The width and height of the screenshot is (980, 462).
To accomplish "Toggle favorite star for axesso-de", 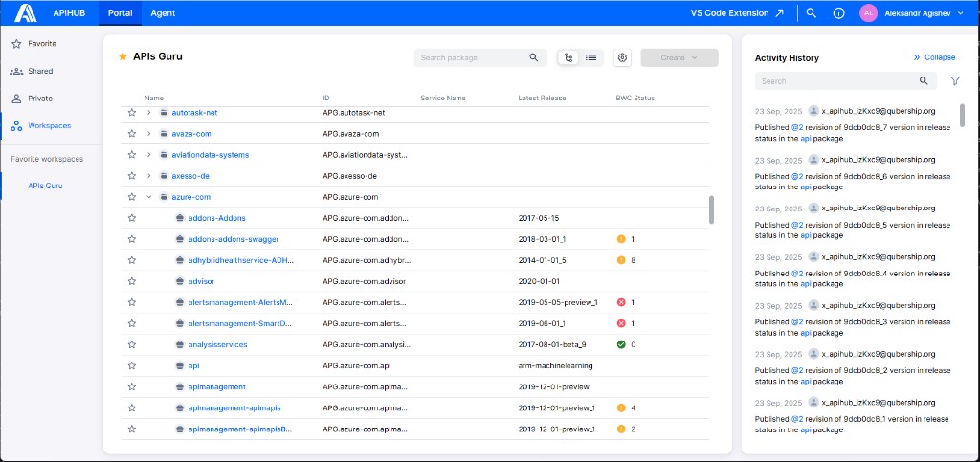I will (x=132, y=175).
